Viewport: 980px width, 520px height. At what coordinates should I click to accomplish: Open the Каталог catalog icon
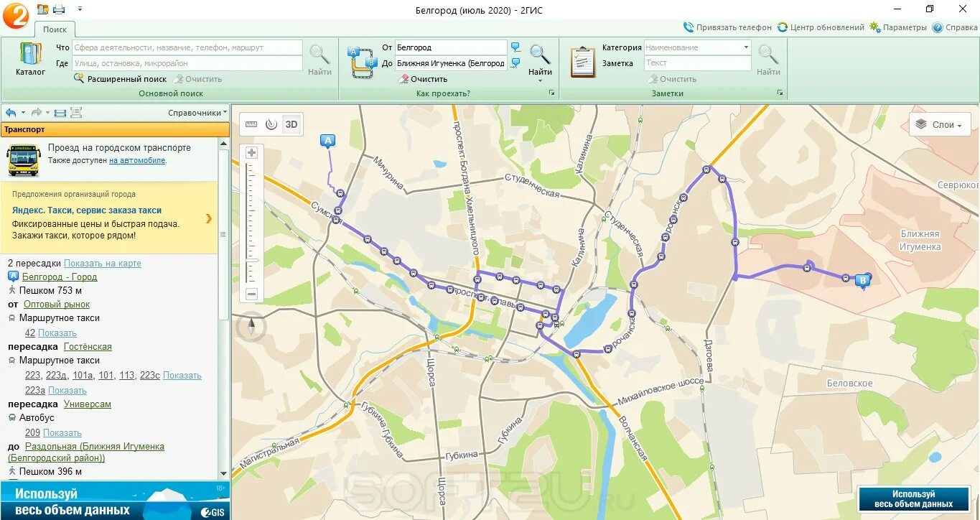click(x=30, y=59)
